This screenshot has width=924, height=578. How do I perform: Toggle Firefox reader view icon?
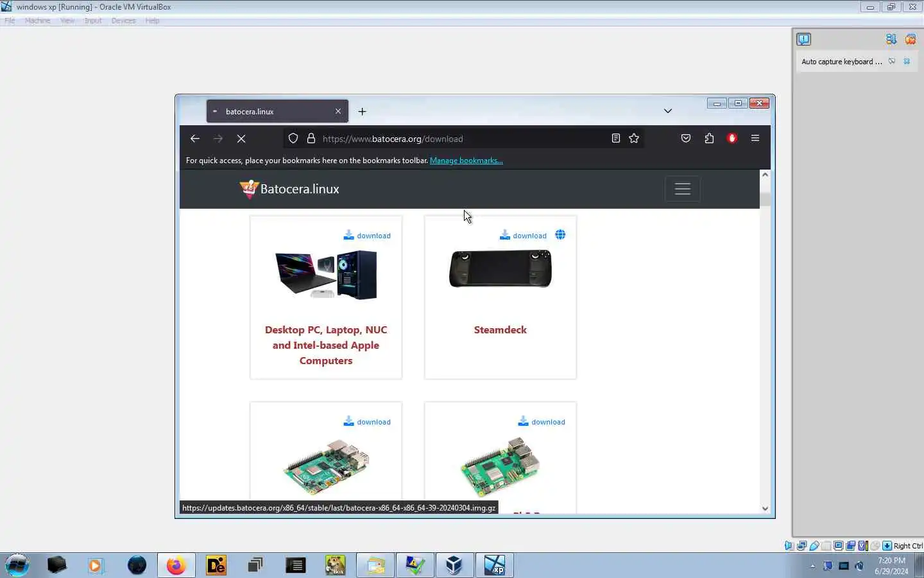616,138
